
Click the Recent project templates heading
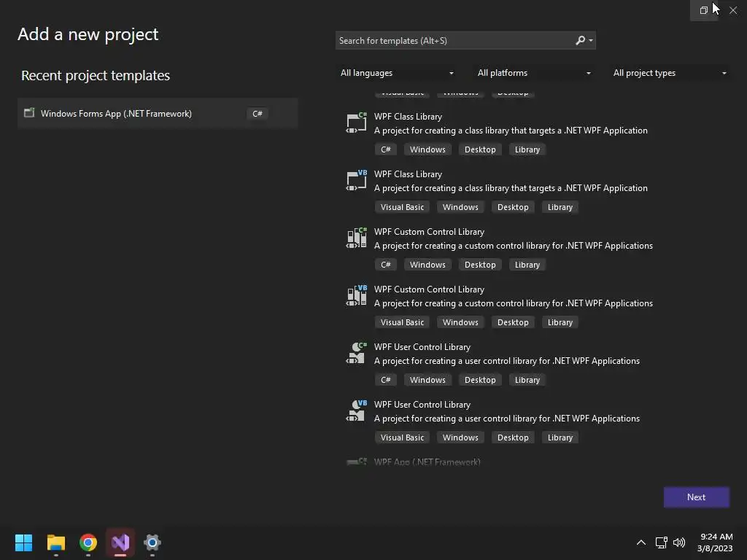[x=96, y=75]
